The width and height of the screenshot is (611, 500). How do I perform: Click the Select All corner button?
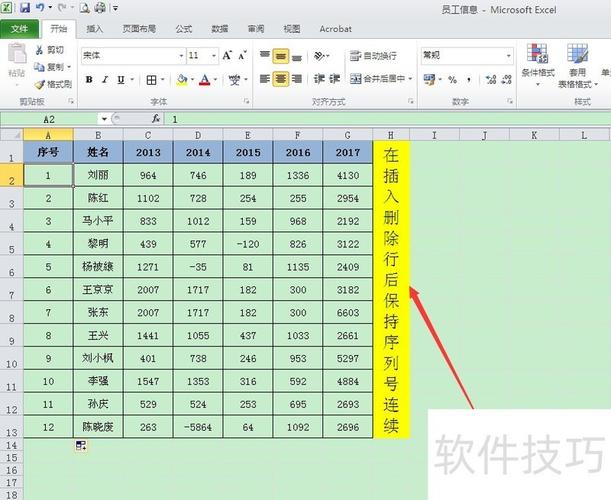[x=12, y=135]
